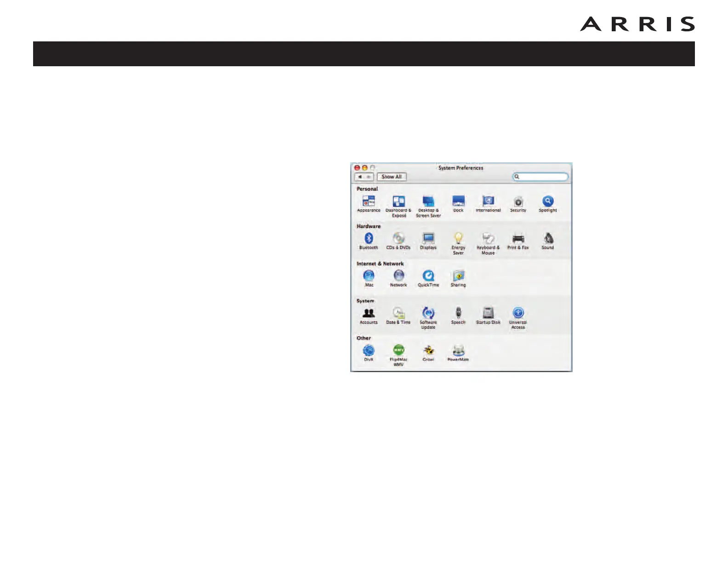Open Startup Disk preferences
This screenshot has width=728, height=563.
(x=488, y=316)
